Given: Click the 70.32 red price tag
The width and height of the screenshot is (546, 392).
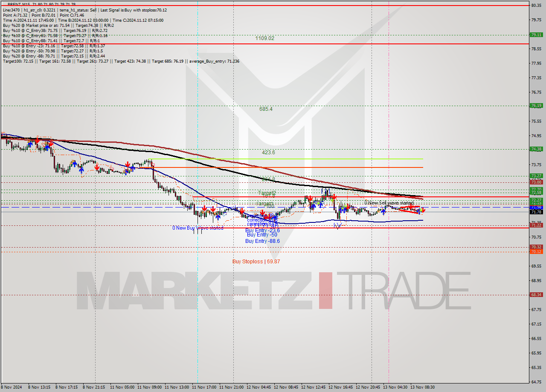Looking at the screenshot, I should [x=536, y=247].
